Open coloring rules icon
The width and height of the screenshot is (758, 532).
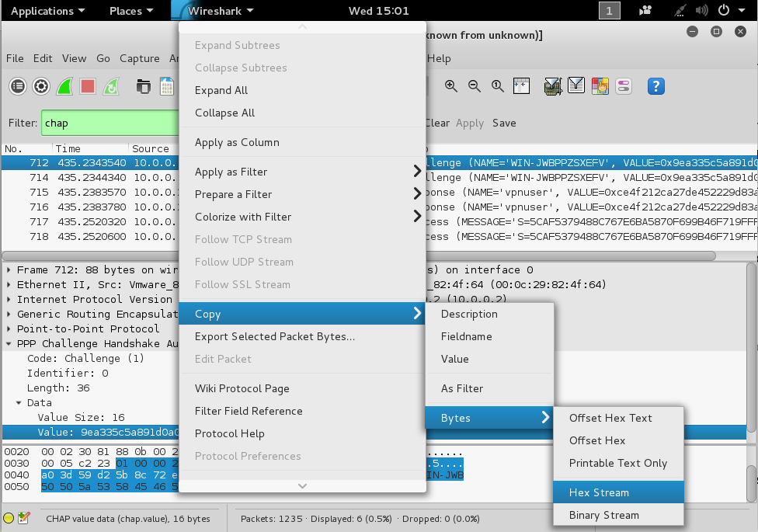[x=600, y=86]
